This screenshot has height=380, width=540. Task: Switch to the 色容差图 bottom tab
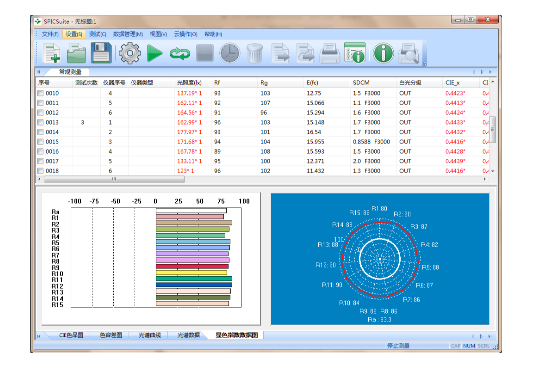coord(111,335)
